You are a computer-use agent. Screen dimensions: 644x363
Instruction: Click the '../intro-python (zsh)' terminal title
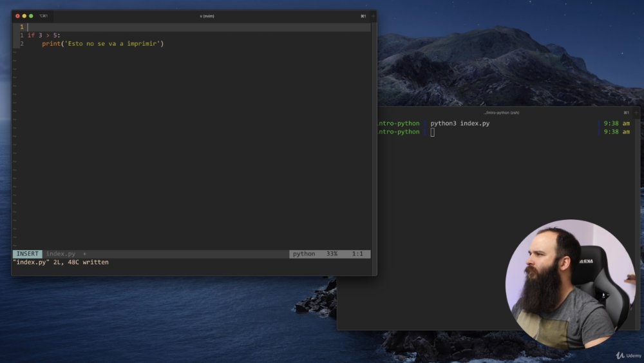[x=501, y=113]
